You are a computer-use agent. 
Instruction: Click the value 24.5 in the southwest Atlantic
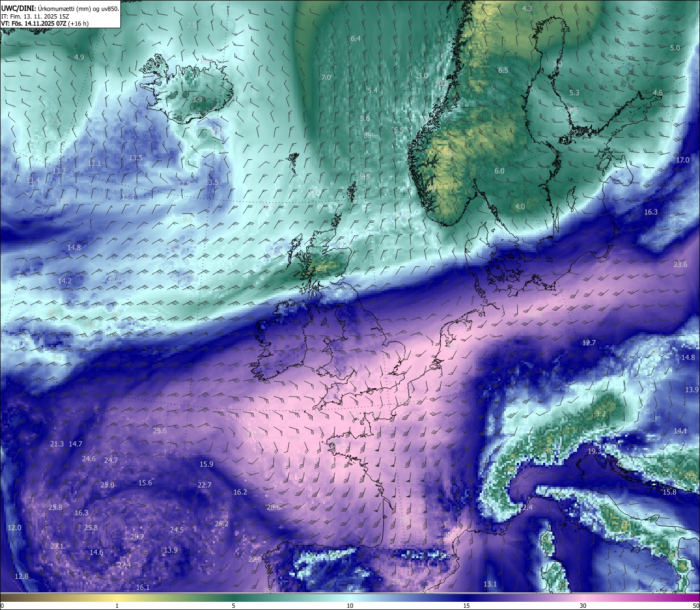[177, 530]
